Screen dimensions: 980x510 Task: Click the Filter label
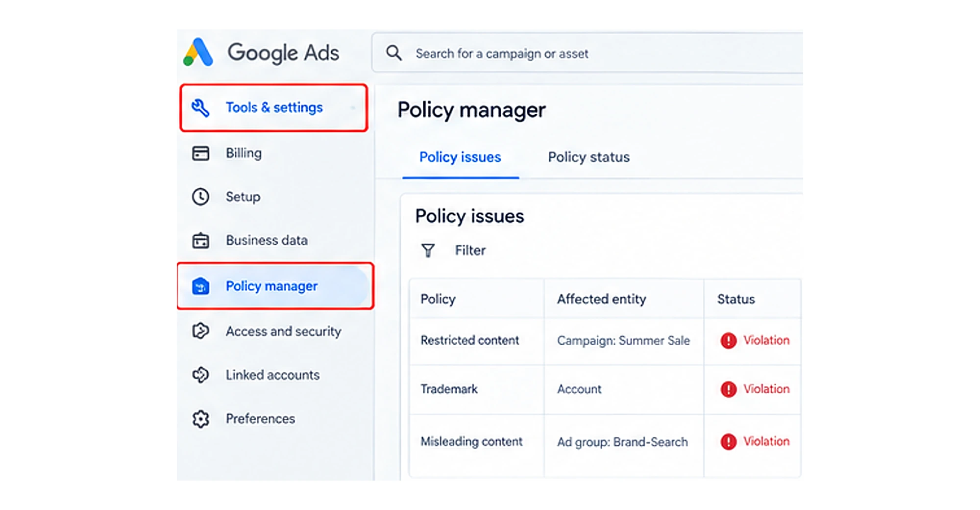[470, 251]
